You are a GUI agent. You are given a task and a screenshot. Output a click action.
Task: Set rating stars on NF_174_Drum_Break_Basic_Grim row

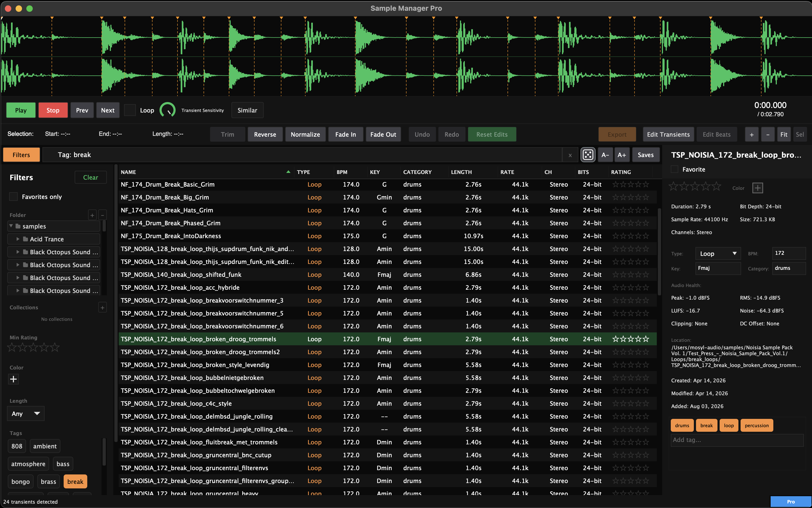click(x=630, y=184)
